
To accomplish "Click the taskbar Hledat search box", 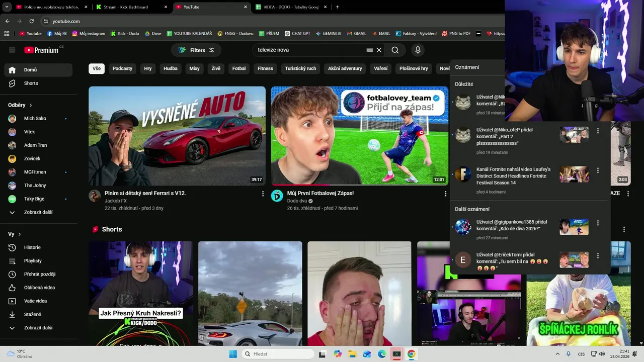I will [277, 354].
